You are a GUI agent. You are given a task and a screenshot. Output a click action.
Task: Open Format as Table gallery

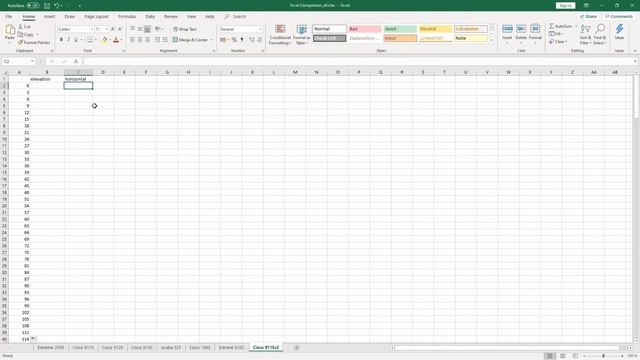coord(302,35)
